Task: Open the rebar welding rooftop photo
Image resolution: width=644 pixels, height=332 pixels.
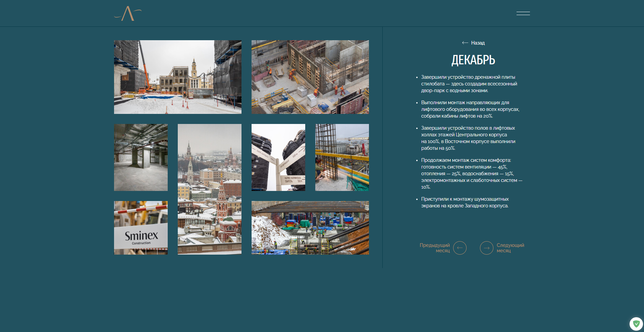Action: click(342, 157)
